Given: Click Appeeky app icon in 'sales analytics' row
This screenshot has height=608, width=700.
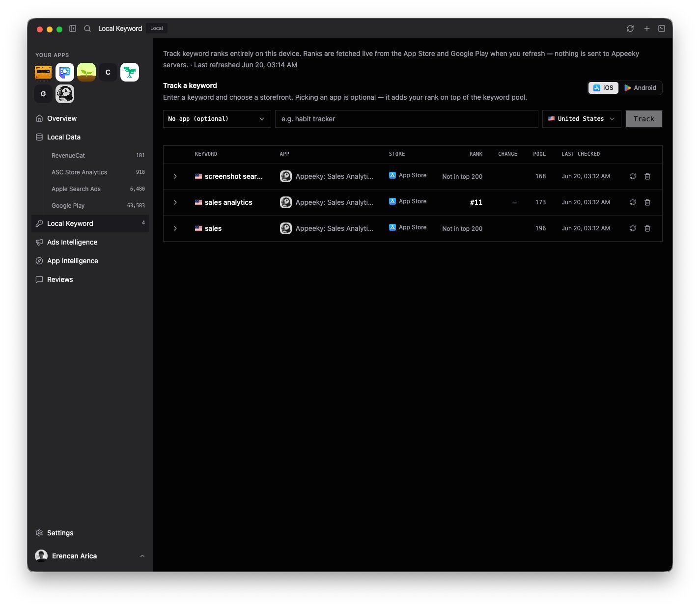Looking at the screenshot, I should (286, 202).
